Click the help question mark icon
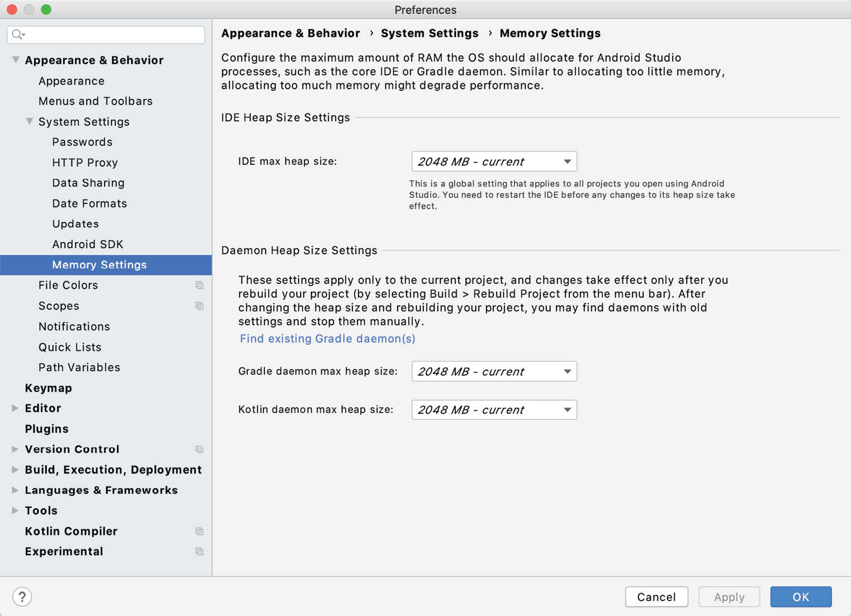The height and width of the screenshot is (616, 851). [22, 596]
